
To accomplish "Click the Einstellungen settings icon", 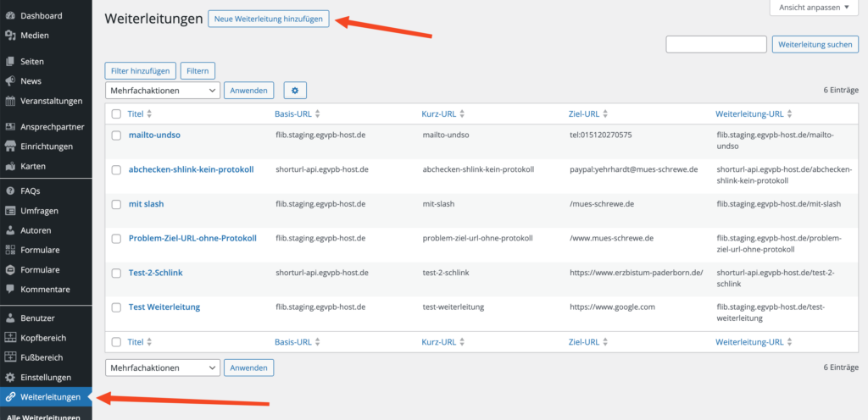I will [10, 377].
